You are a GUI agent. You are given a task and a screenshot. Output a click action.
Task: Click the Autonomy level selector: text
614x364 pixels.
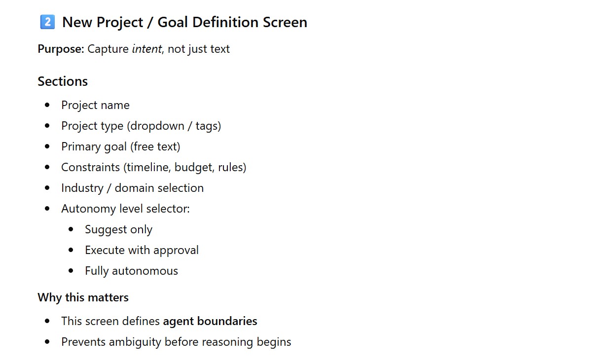pos(125,209)
